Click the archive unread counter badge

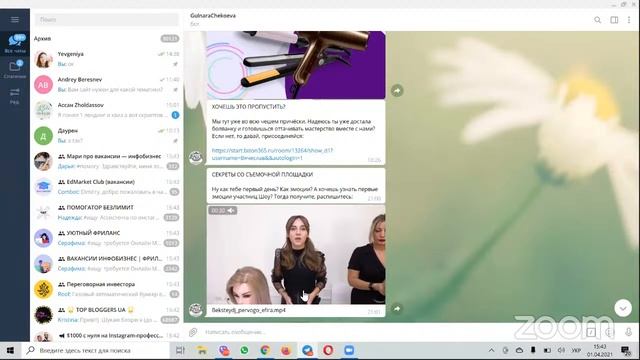coord(170,39)
